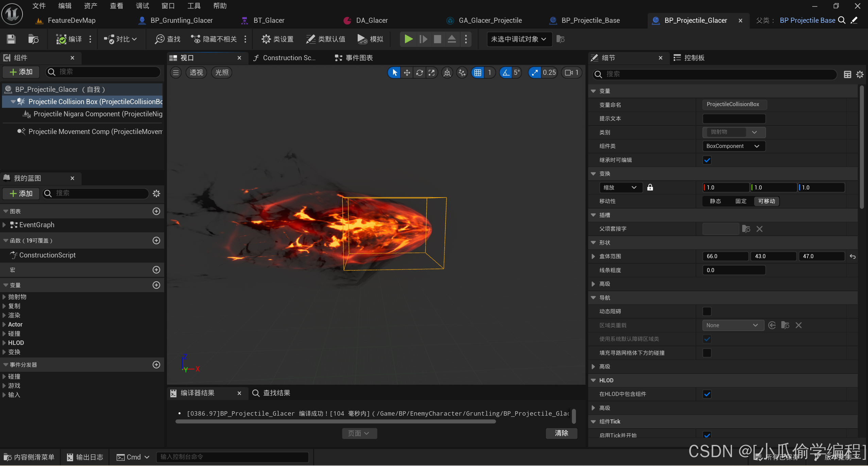Toggle grid snapping icon in viewport
868x466 pixels.
click(478, 72)
